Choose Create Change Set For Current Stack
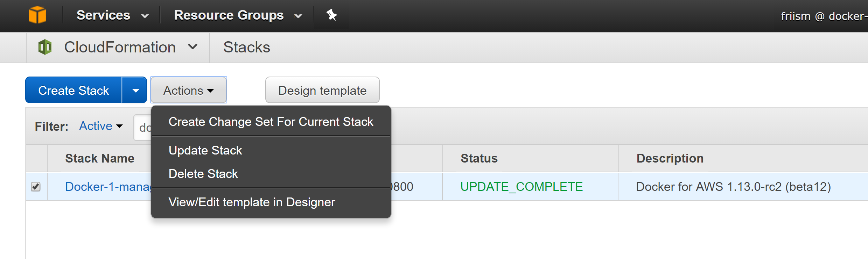The image size is (868, 259). point(271,122)
